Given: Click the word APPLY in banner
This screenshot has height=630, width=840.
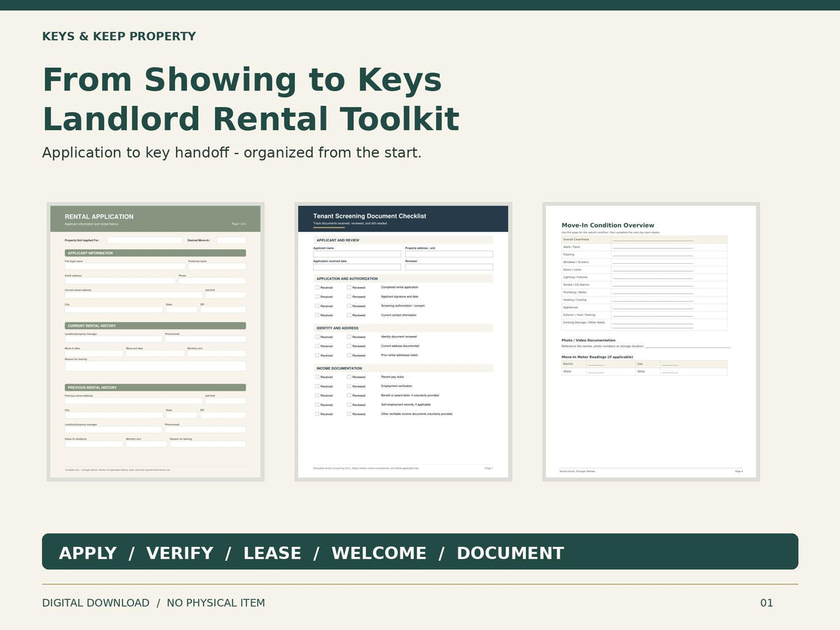Looking at the screenshot, I should [x=87, y=553].
